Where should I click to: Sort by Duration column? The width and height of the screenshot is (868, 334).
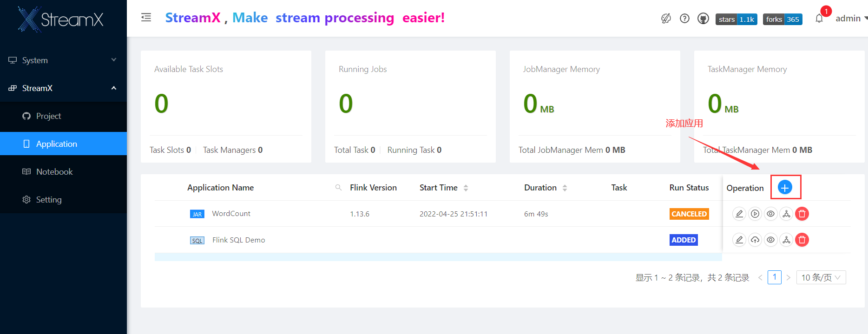click(x=565, y=188)
